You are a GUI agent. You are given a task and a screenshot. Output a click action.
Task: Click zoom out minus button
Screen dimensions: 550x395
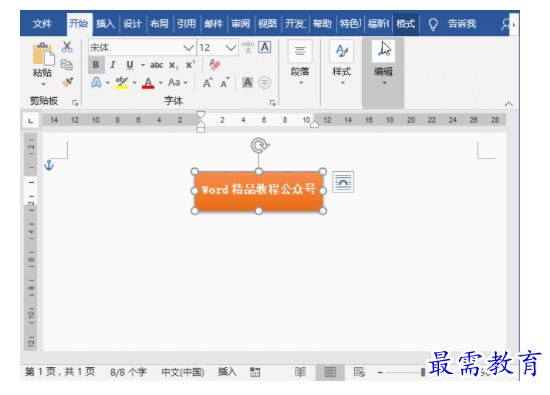click(x=380, y=372)
